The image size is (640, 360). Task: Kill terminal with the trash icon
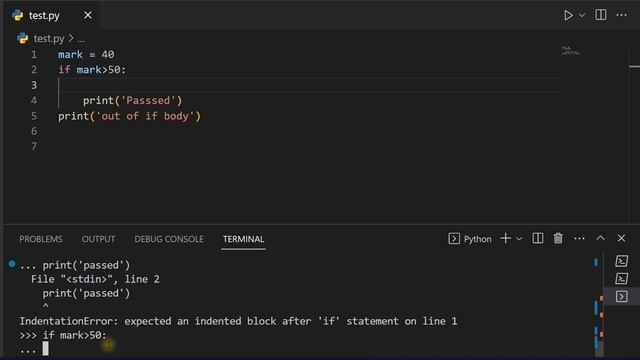coord(558,238)
